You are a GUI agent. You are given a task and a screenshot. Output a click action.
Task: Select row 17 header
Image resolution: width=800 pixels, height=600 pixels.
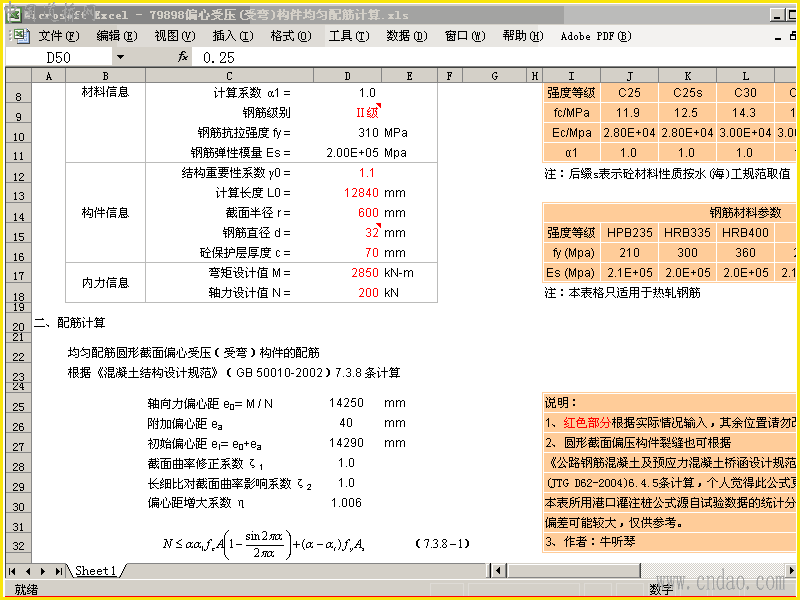click(18, 276)
